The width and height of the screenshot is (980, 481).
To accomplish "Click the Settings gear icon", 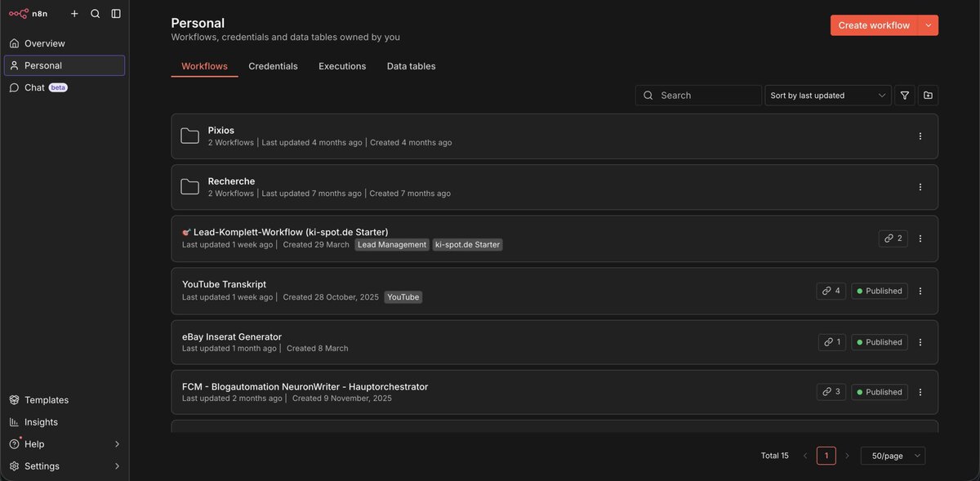I will point(14,466).
